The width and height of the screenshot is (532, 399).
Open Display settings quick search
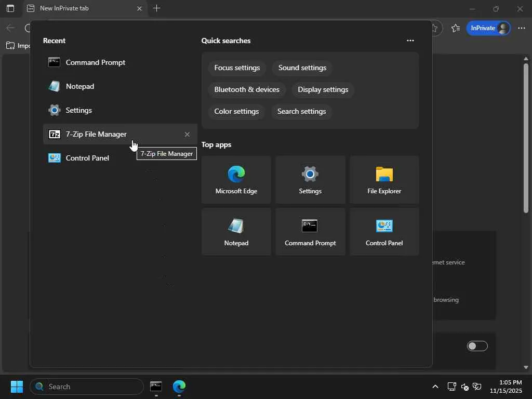[x=323, y=89]
